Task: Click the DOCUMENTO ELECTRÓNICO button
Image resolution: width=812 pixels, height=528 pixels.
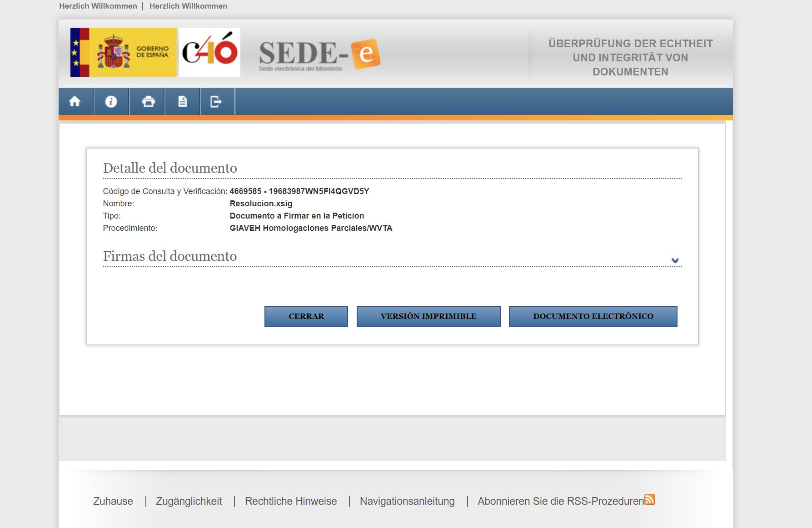Action: [593, 316]
